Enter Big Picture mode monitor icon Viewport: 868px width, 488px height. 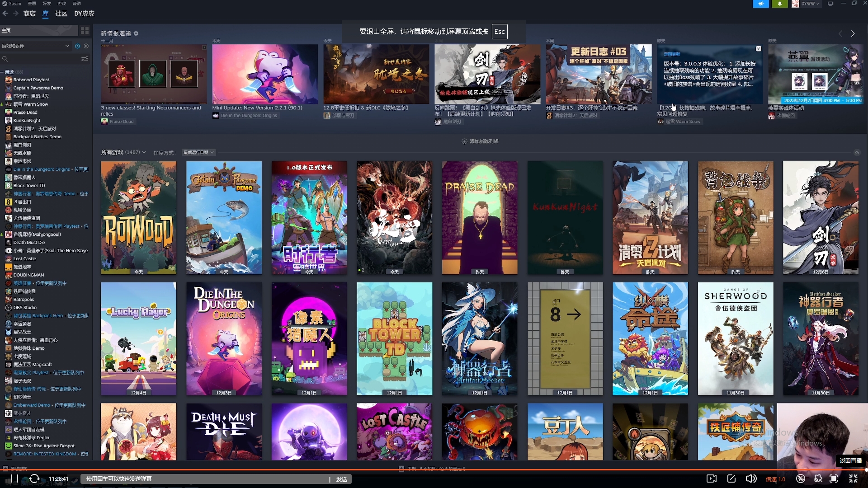tap(830, 4)
